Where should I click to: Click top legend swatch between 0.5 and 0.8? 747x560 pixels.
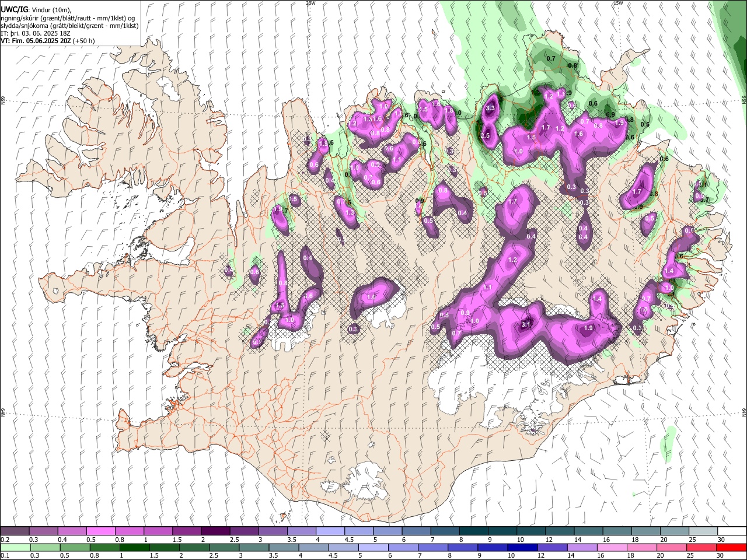(x=100, y=531)
